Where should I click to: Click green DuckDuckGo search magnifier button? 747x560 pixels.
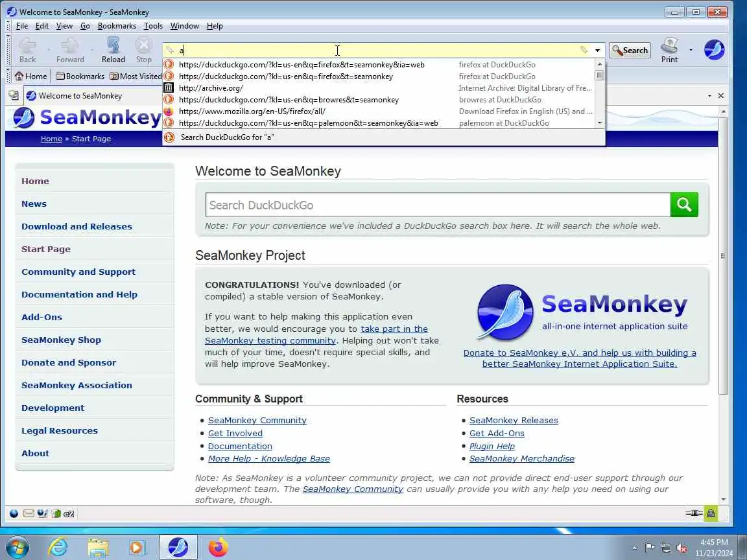(684, 205)
